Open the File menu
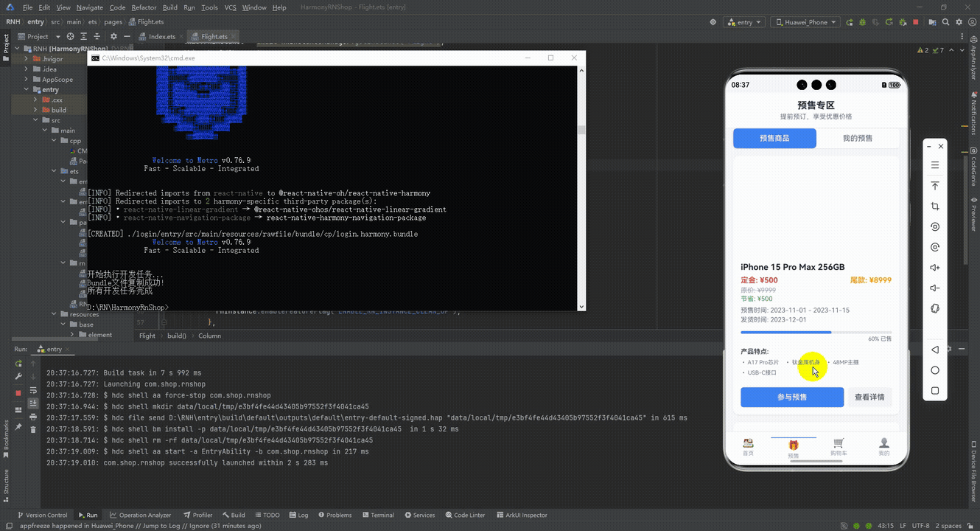 27,7
